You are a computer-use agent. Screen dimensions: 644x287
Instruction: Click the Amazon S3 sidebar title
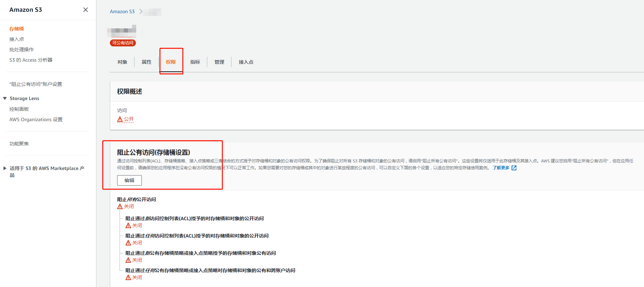point(26,10)
